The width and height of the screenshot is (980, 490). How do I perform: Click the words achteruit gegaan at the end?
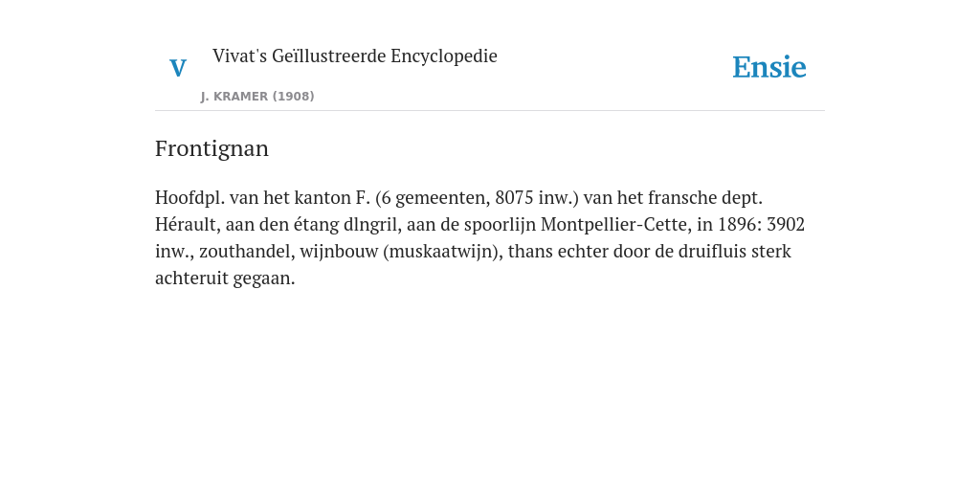[225, 278]
